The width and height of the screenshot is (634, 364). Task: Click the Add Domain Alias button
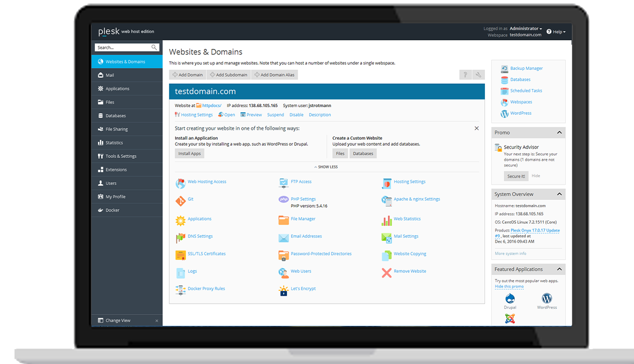(275, 75)
